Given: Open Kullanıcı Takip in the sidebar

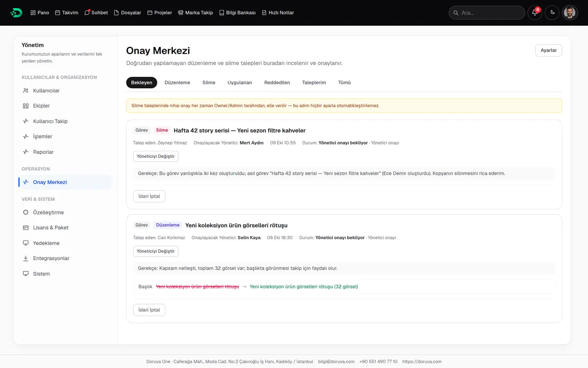Looking at the screenshot, I should 65,121.
